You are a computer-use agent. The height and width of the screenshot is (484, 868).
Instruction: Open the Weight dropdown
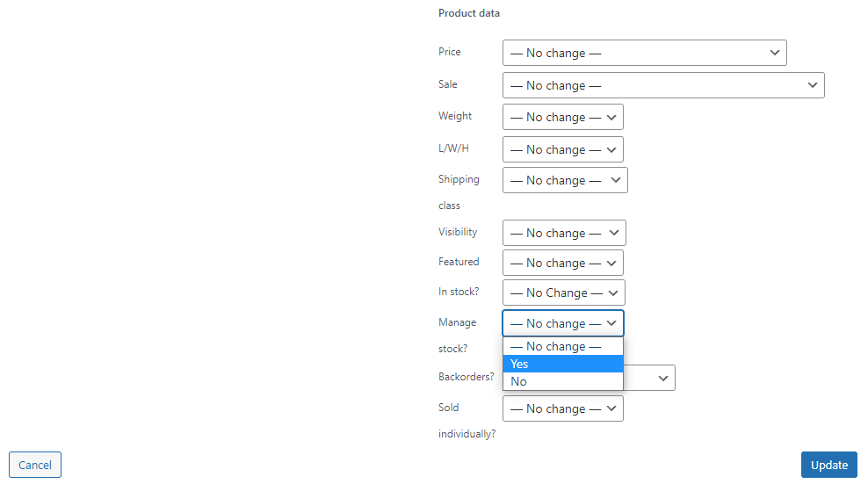coord(562,117)
